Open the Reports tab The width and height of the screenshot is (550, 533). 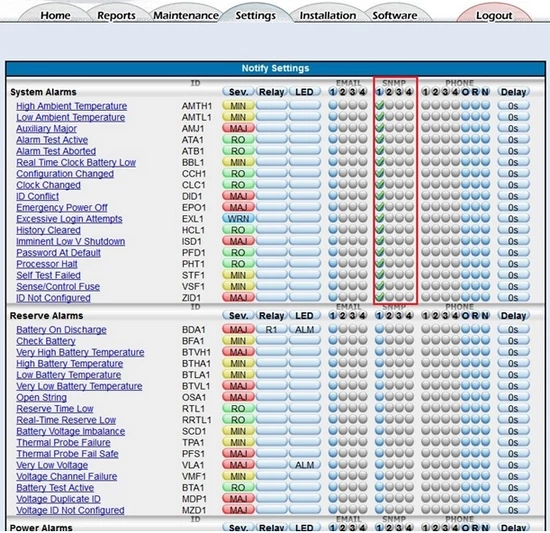116,15
